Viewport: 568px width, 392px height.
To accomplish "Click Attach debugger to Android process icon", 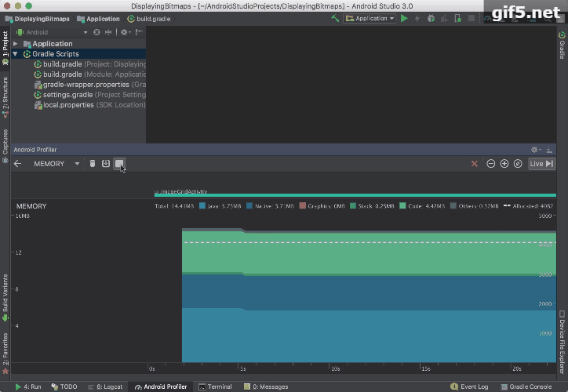I will (x=458, y=18).
